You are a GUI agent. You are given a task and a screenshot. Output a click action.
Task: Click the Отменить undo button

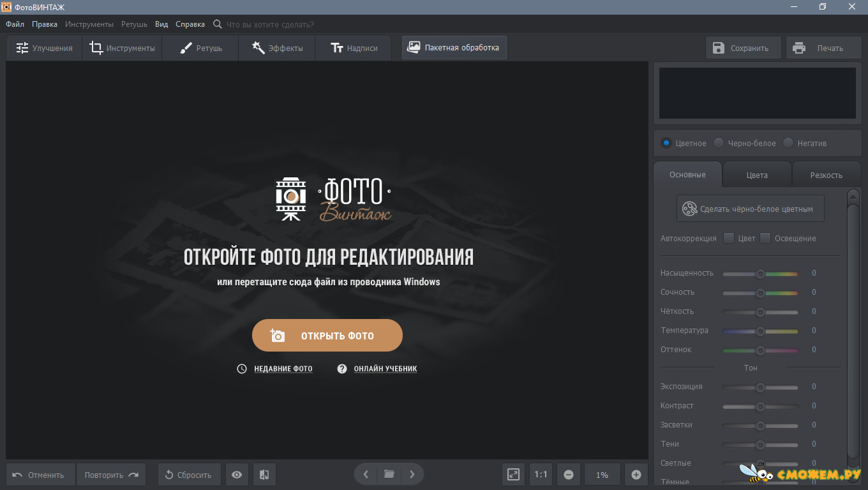pos(41,475)
